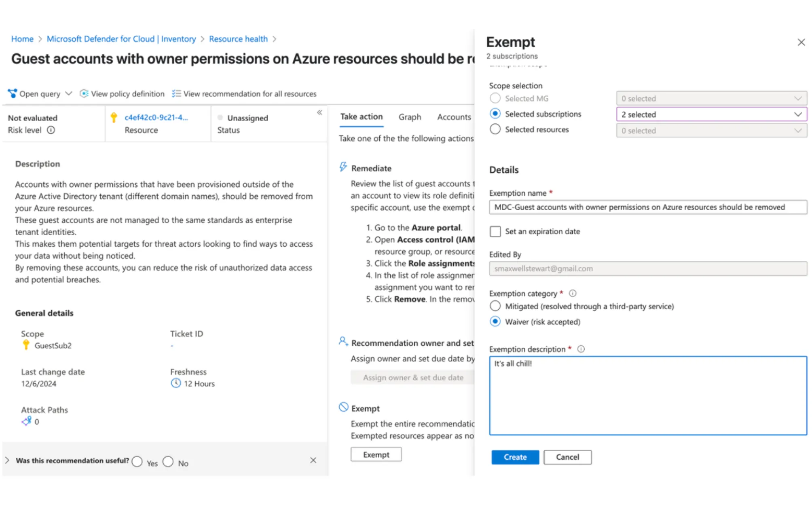
Task: Click the GuestSub2 scope key icon
Action: [26, 345]
